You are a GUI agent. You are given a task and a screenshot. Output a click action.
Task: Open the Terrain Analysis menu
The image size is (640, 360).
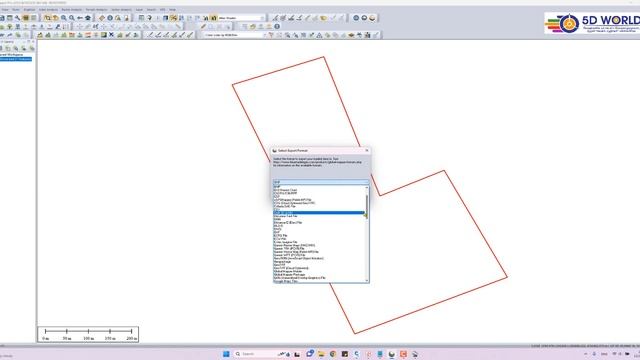pos(96,9)
